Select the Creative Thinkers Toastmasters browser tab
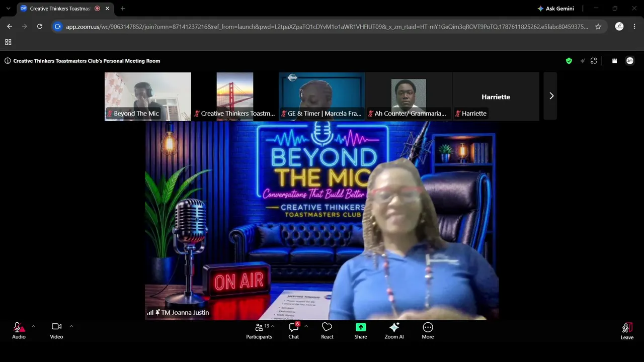Viewport: 644px width, 362px height. point(65,9)
